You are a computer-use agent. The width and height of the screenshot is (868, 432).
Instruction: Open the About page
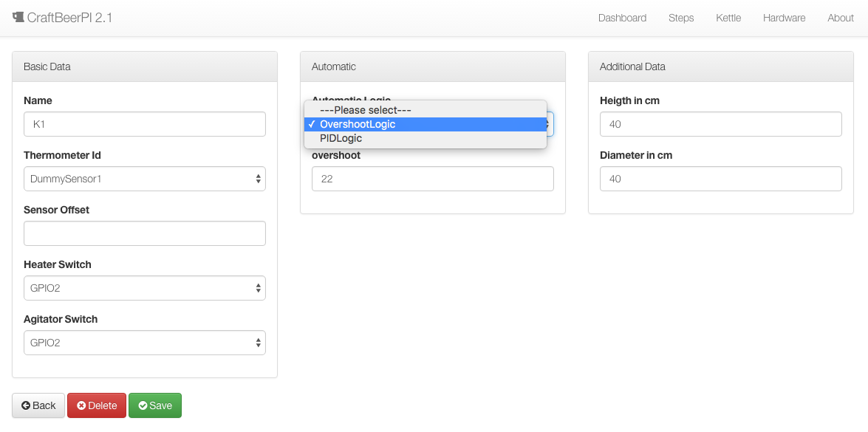click(840, 18)
